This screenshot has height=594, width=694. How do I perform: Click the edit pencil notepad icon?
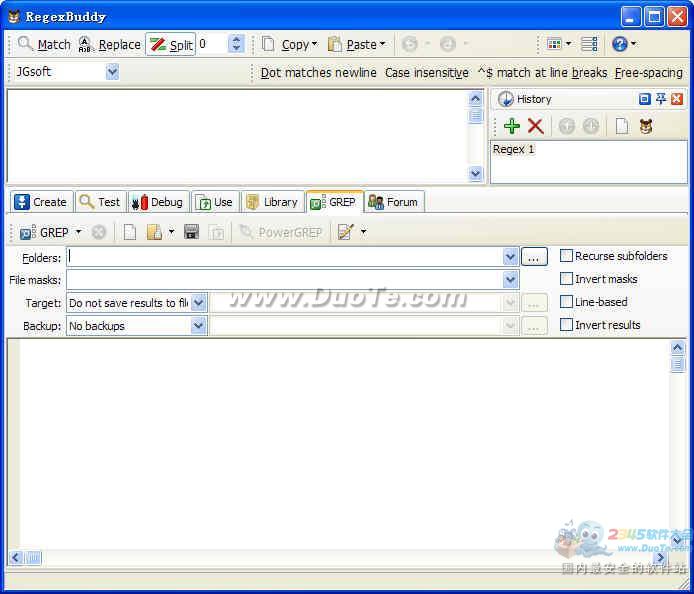coord(345,232)
